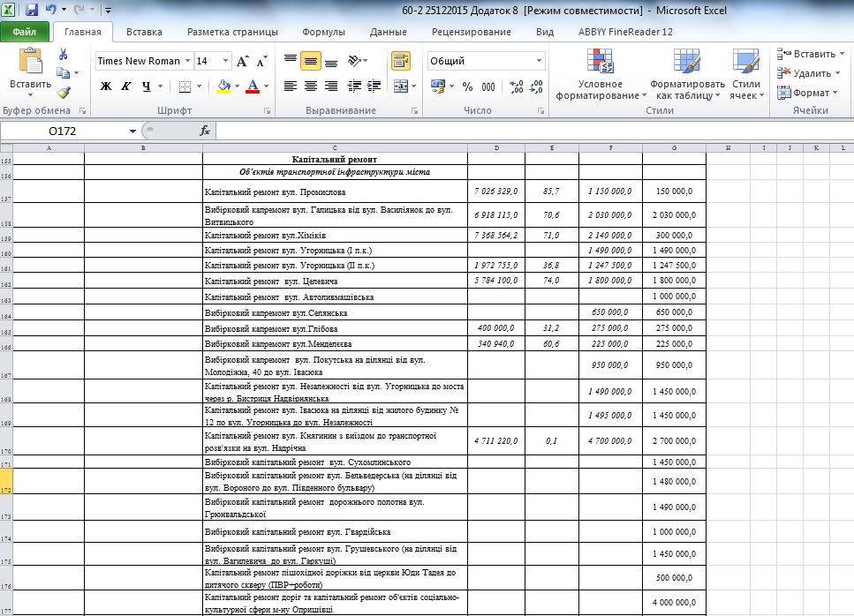The height and width of the screenshot is (616, 854).
Task: Align text to top of cell
Action: click(291, 61)
